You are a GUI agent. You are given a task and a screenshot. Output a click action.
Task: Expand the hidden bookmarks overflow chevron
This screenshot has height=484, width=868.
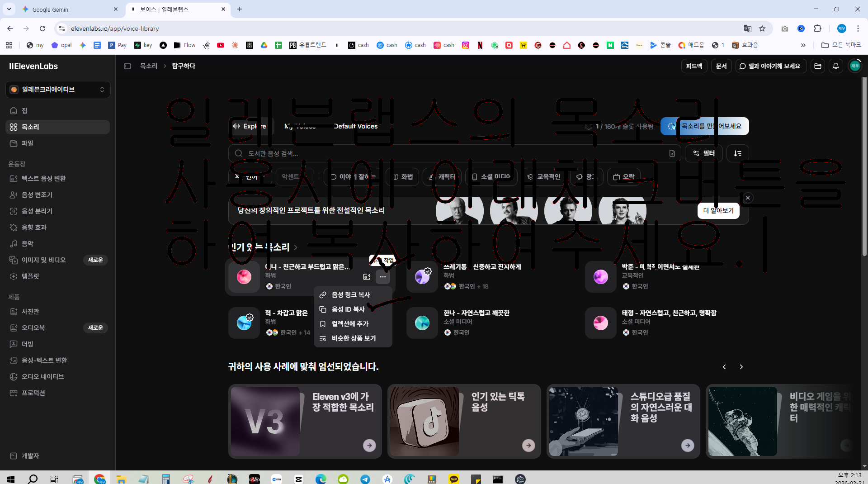pos(803,45)
